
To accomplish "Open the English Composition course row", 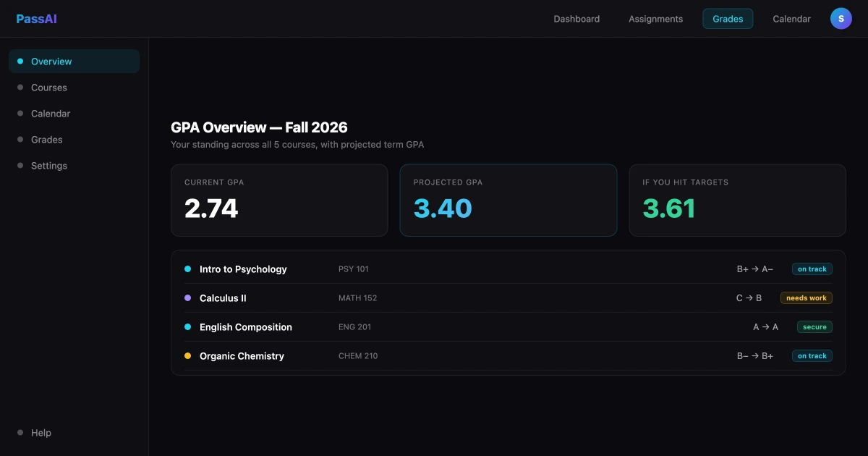I will (509, 327).
